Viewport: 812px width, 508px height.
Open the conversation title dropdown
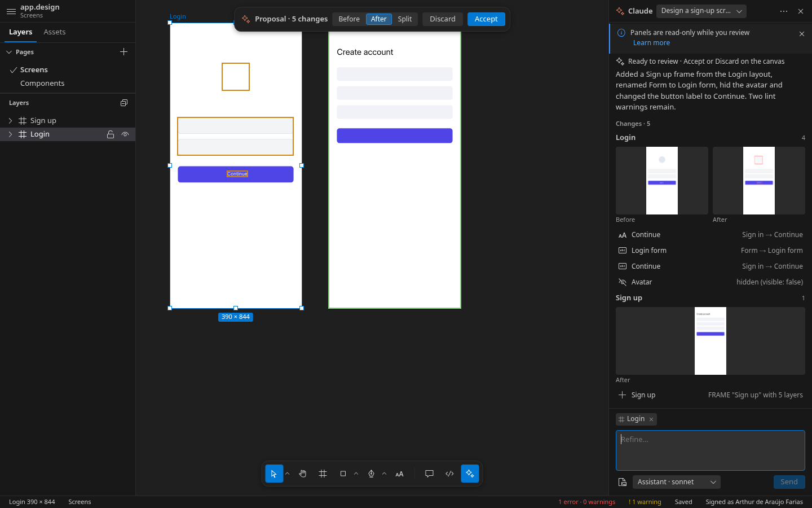(701, 11)
